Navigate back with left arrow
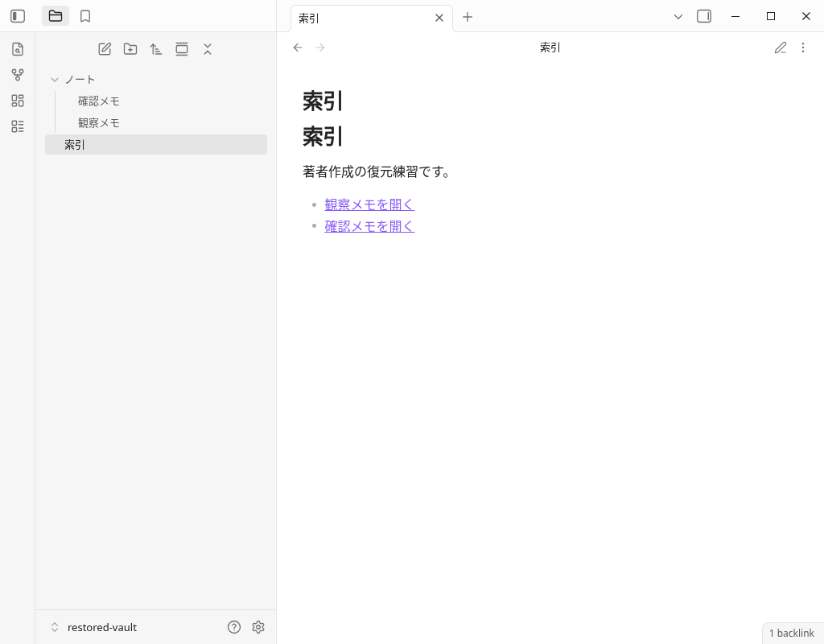The image size is (824, 644). (298, 47)
